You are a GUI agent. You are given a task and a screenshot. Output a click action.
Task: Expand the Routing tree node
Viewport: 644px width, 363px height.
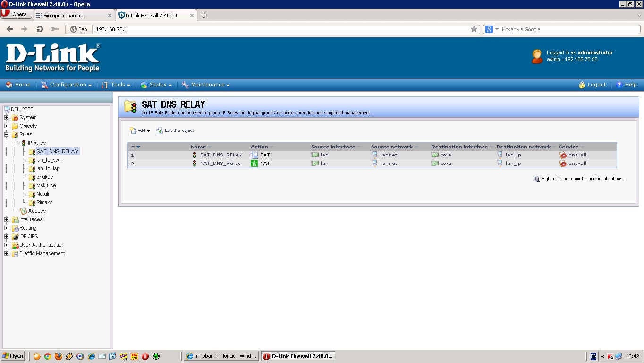point(7,228)
